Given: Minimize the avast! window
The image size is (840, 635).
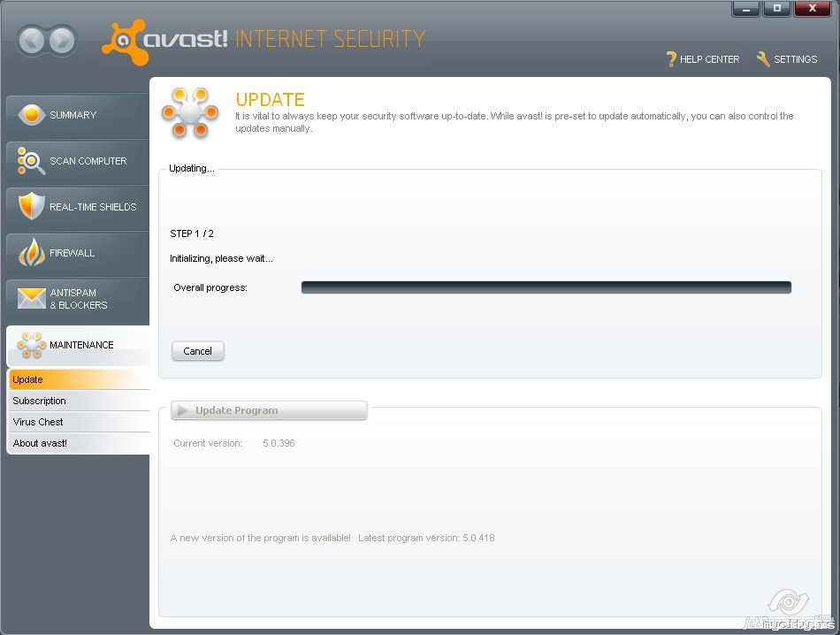Looking at the screenshot, I should (745, 9).
